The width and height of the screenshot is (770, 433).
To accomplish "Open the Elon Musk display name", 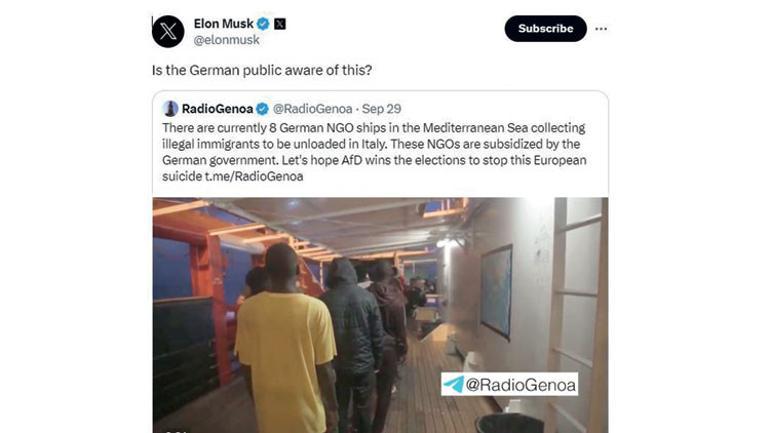I will click(223, 24).
